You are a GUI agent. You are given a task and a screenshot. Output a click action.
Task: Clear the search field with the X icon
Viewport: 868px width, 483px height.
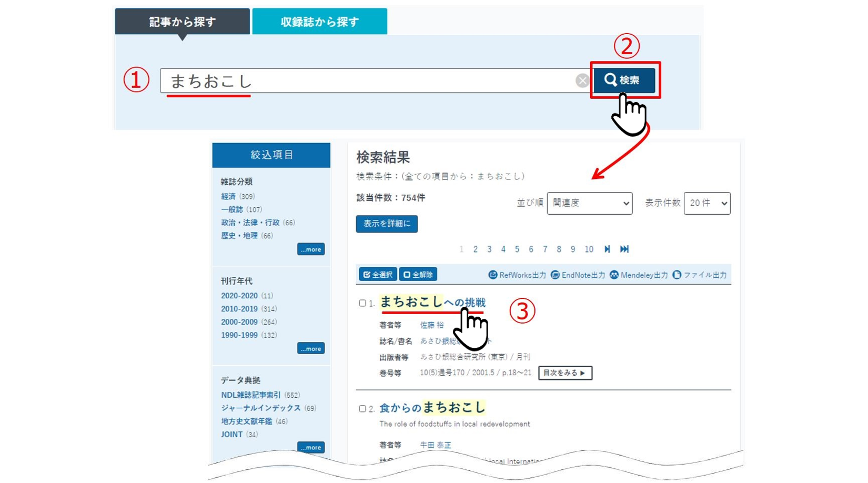coord(582,80)
